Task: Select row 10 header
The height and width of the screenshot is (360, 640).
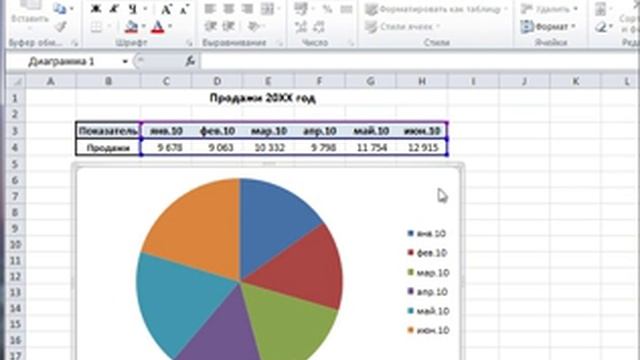Action: point(15,244)
